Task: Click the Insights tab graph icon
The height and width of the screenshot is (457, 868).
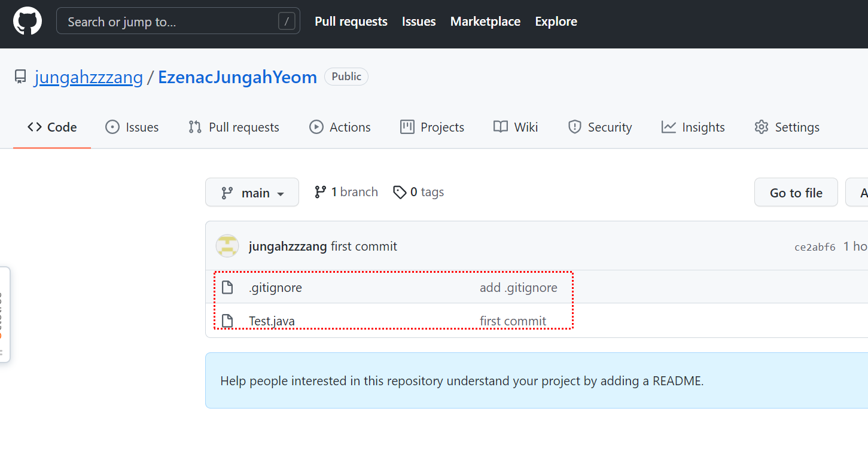Action: click(x=669, y=127)
